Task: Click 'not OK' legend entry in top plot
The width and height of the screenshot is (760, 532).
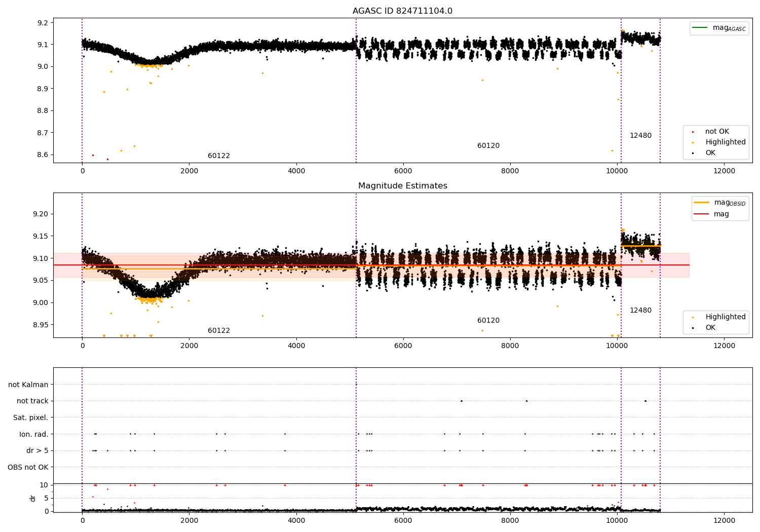Action: coord(717,132)
